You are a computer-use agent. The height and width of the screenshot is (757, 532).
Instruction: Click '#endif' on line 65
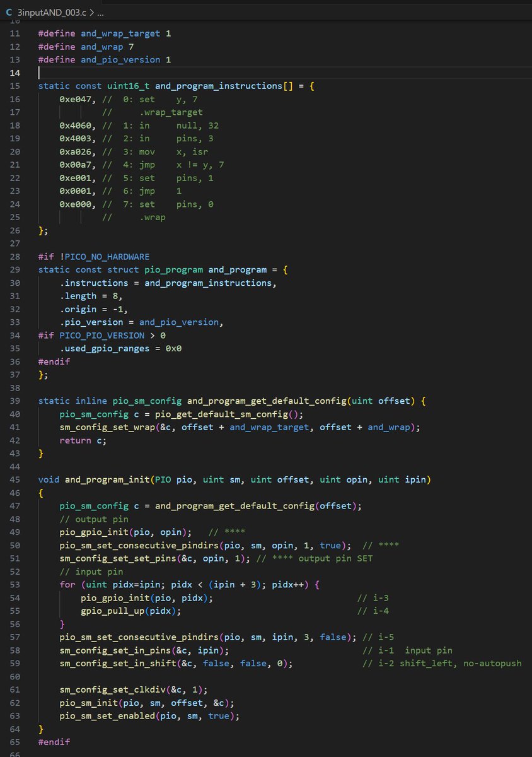54,743
